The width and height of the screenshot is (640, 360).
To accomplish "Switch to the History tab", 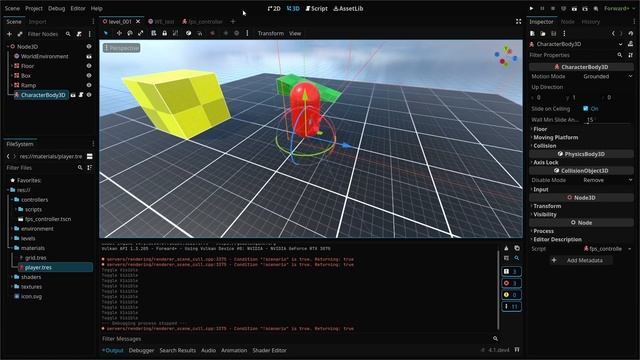I will click(591, 22).
